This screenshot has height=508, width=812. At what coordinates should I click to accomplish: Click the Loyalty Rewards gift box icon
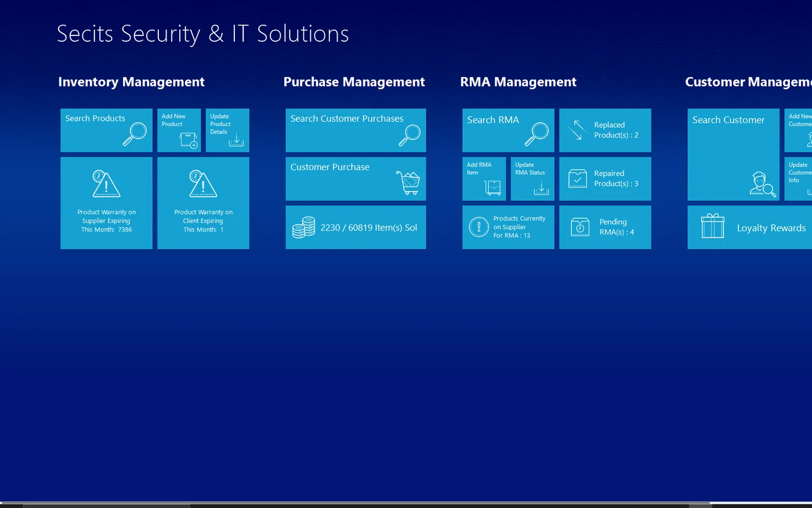tap(713, 226)
